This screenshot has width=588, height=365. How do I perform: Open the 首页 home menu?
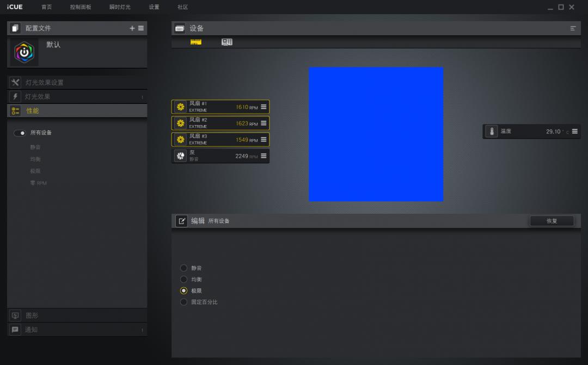click(x=46, y=7)
